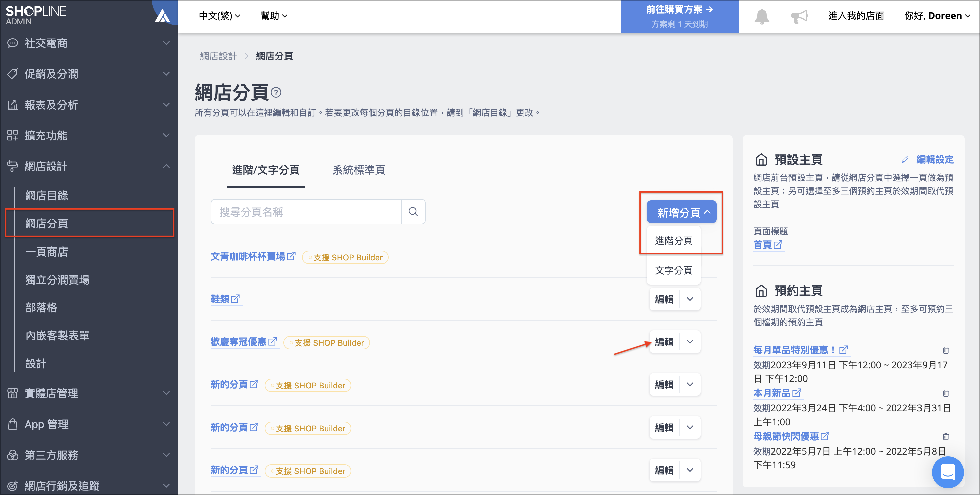The width and height of the screenshot is (980, 495).
Task: Delete the 本月新品 scheduled homepage
Action: [945, 393]
